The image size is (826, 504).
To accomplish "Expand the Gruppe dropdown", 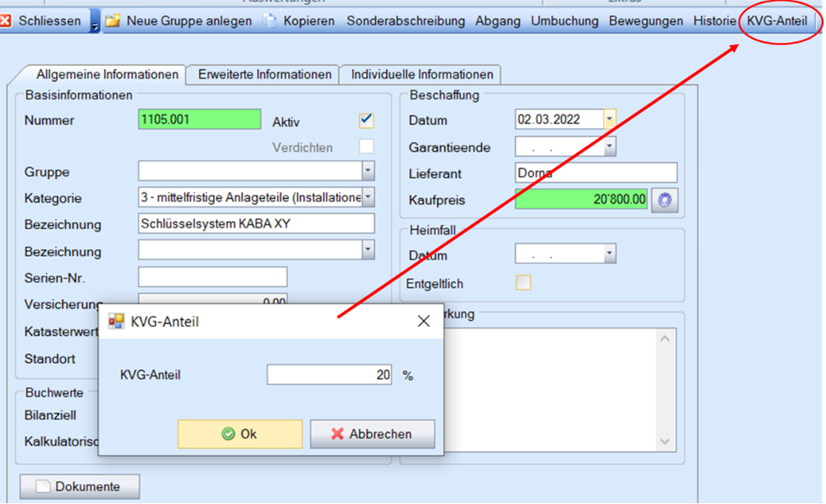I will pos(369,170).
